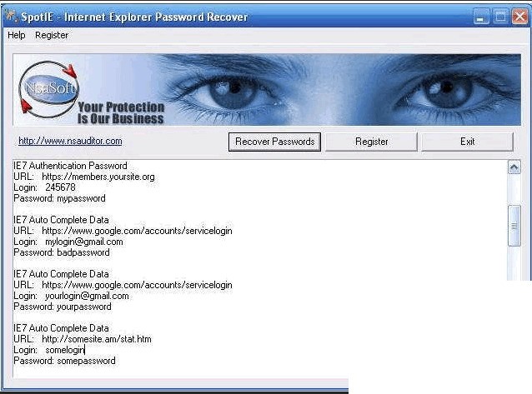Minimize the SpotIE window
The image size is (532, 394).
point(481,17)
